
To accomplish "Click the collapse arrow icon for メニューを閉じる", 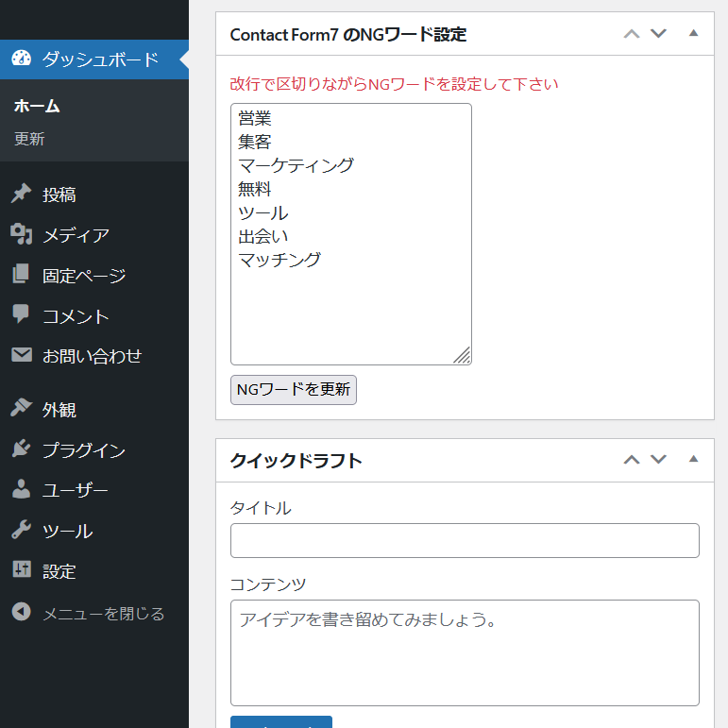I will pyautogui.click(x=22, y=612).
